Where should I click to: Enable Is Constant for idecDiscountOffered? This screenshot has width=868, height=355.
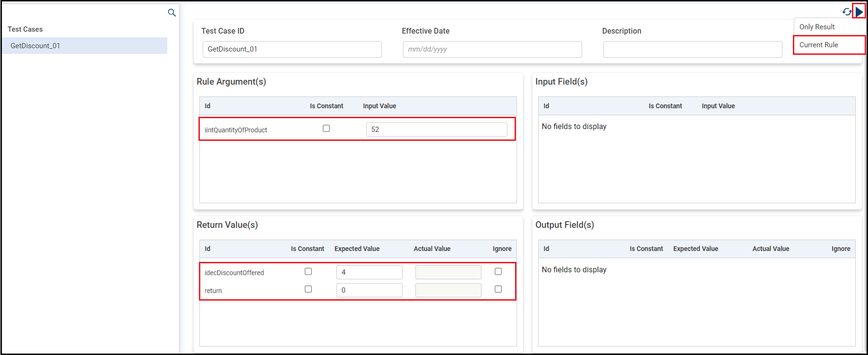[x=308, y=271]
